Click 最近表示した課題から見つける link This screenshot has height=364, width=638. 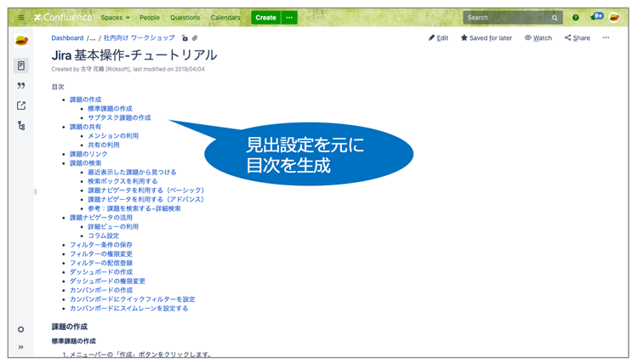pyautogui.click(x=132, y=172)
